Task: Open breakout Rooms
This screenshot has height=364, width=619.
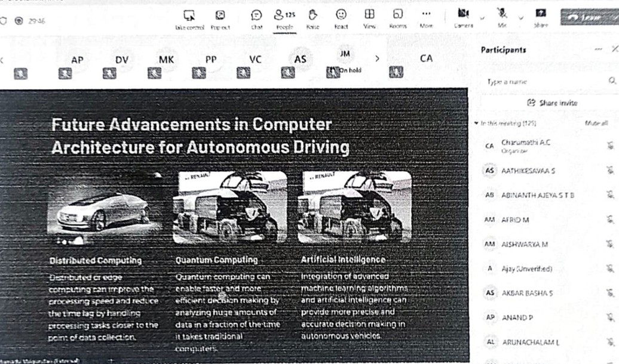Action: 397,16
